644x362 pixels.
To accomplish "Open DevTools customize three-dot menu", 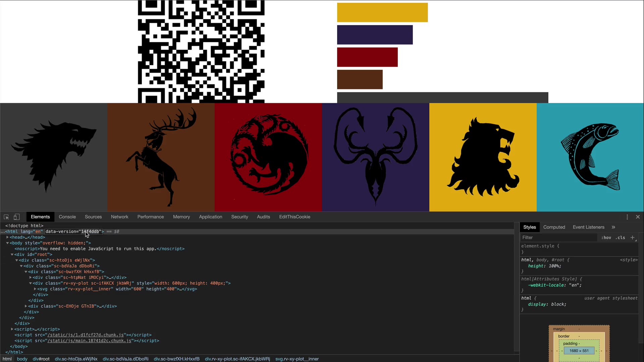I will pos(627,217).
